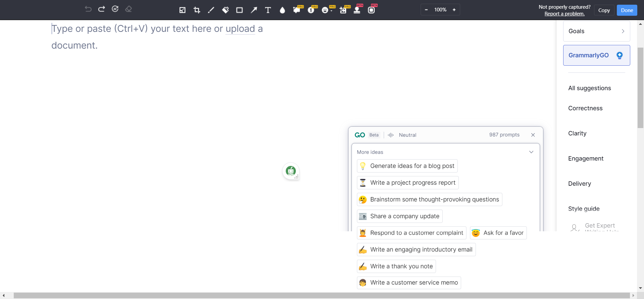The image size is (644, 299).
Task: Click the GO logo in prompt panel
Action: (360, 135)
